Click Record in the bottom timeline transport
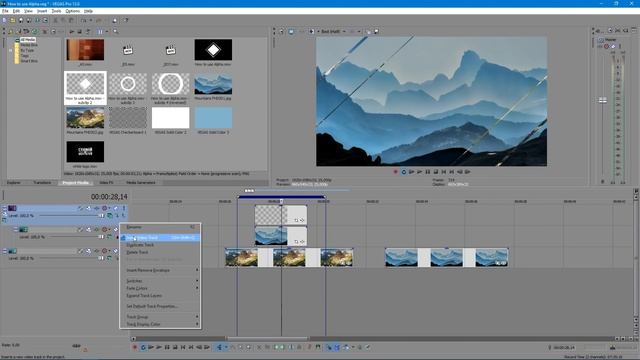This screenshot has height=360, width=640. pyautogui.click(x=135, y=347)
